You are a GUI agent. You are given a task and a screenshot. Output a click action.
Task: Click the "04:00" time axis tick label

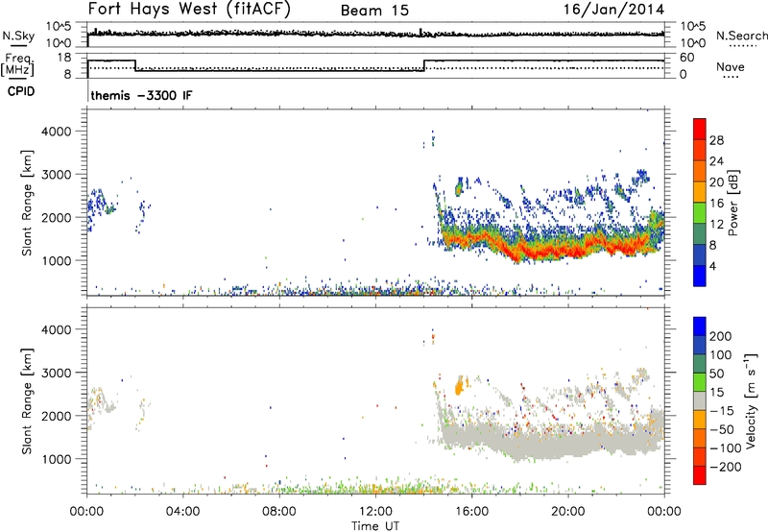click(x=182, y=512)
